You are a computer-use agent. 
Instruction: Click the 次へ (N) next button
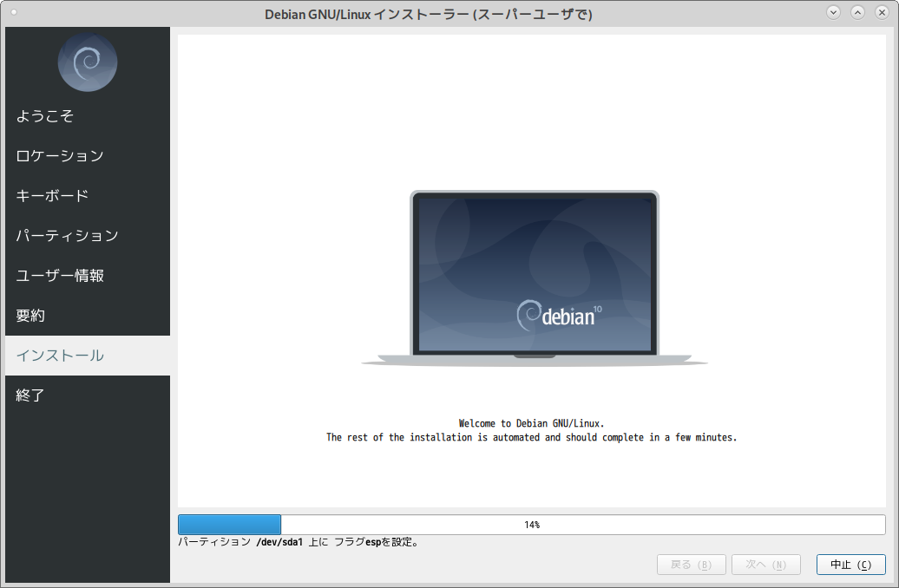(766, 565)
